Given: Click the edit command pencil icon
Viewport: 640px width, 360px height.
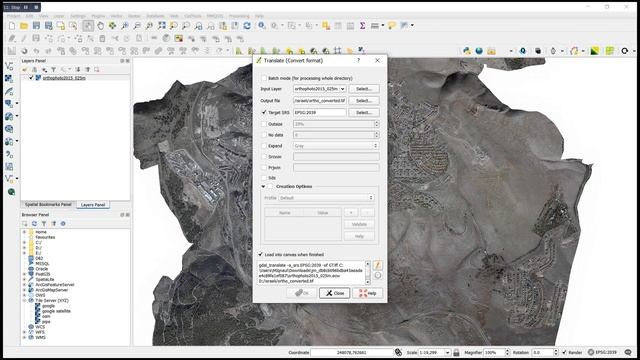Looking at the screenshot, I should click(x=378, y=265).
